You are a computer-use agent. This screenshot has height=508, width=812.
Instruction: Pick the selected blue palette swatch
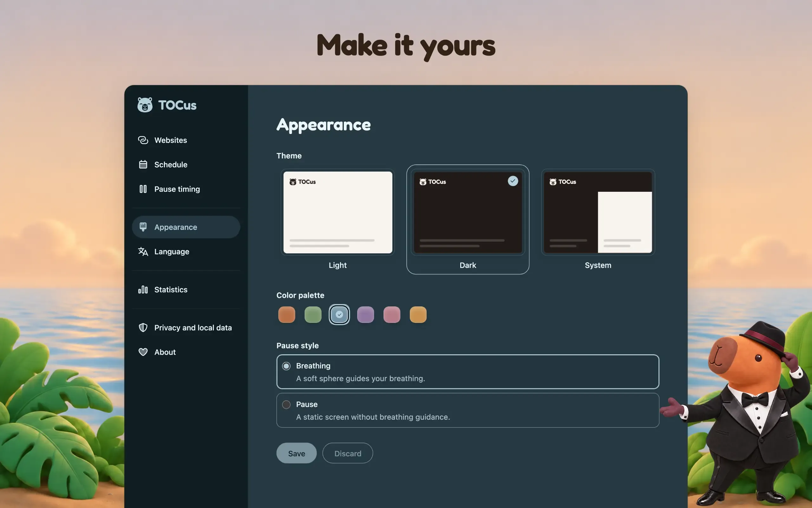click(339, 314)
